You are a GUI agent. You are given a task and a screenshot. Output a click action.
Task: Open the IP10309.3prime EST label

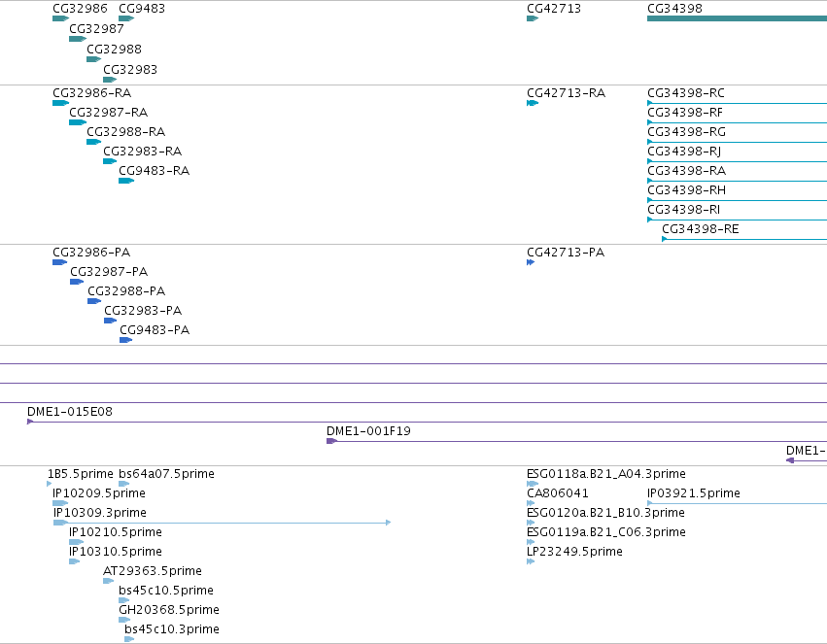tap(100, 513)
